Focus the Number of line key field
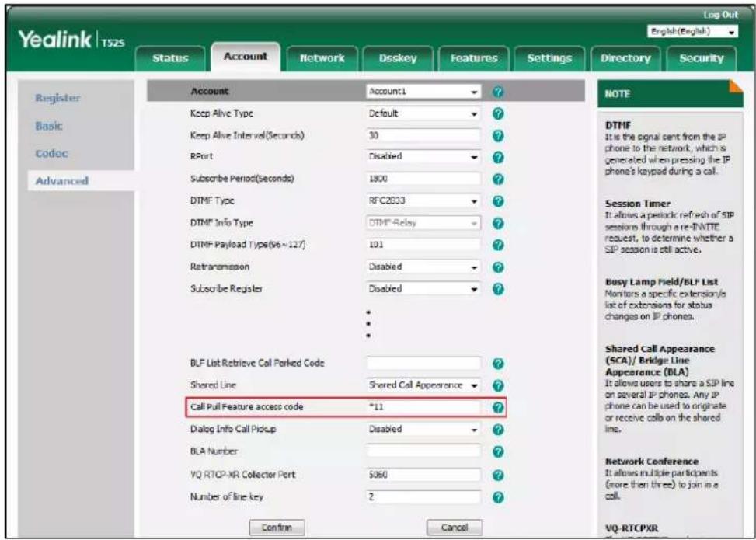Screen dimensions: 756x540 tap(423, 497)
